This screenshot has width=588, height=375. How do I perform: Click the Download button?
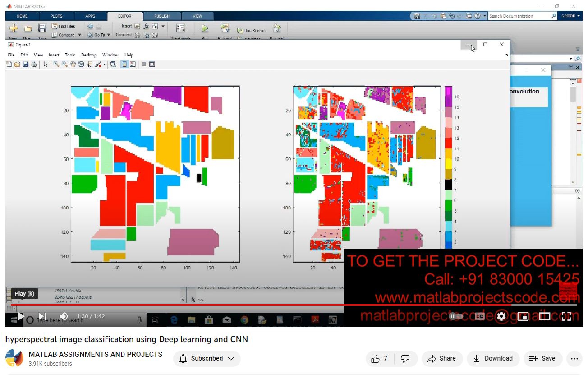point(492,359)
